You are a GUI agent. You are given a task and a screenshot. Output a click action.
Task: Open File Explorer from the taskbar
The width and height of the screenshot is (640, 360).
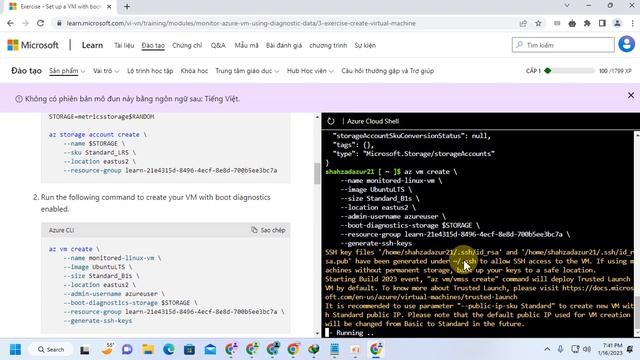[x=148, y=349]
